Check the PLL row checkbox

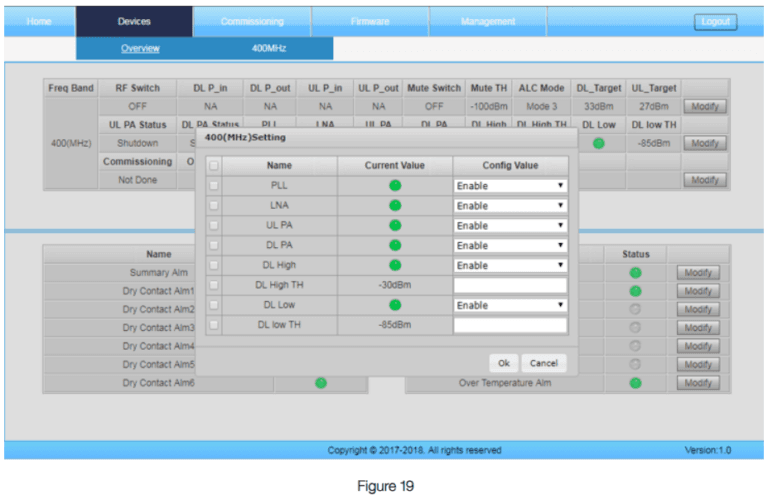(x=213, y=186)
